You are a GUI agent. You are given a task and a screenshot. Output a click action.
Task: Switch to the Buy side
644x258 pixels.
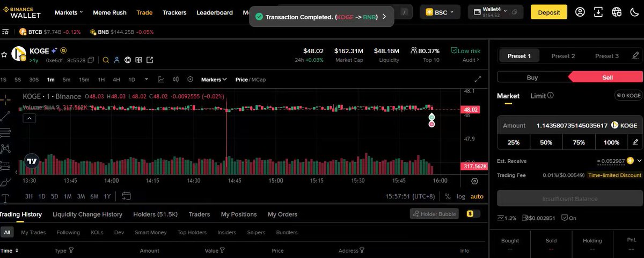click(532, 77)
